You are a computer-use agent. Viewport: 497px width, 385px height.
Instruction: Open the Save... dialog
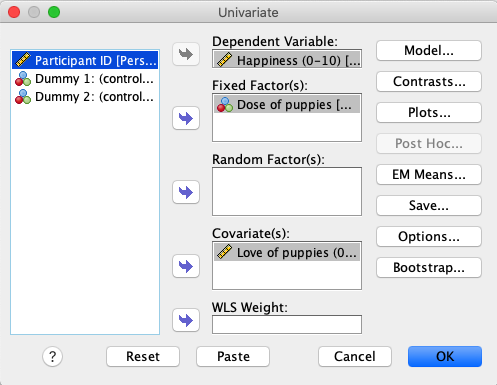[429, 206]
